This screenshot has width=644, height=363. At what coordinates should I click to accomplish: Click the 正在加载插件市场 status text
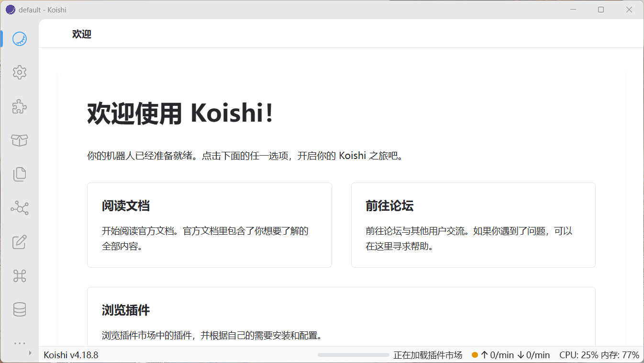428,355
